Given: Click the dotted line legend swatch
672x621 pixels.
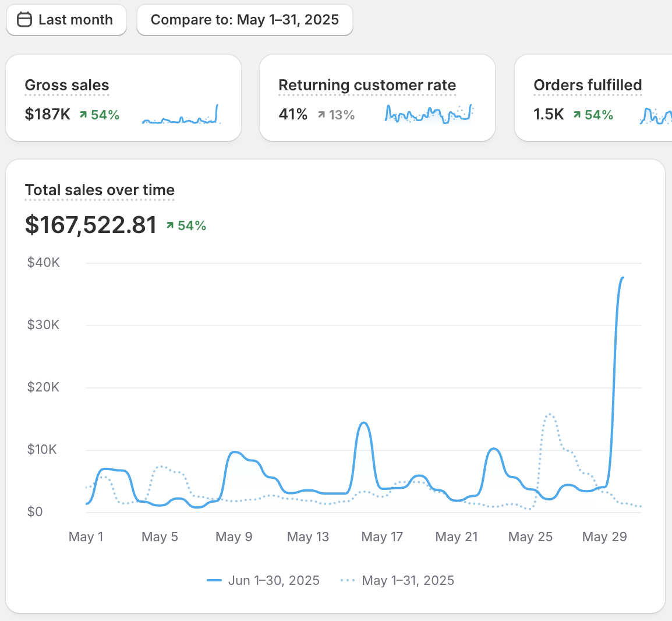Looking at the screenshot, I should pos(348,580).
